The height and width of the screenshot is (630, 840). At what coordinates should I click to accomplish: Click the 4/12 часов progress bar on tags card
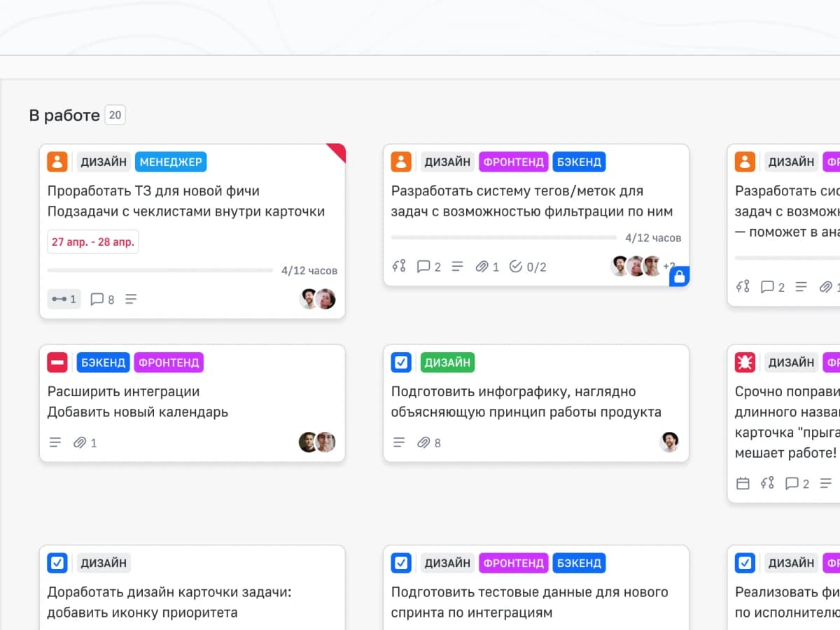click(504, 238)
